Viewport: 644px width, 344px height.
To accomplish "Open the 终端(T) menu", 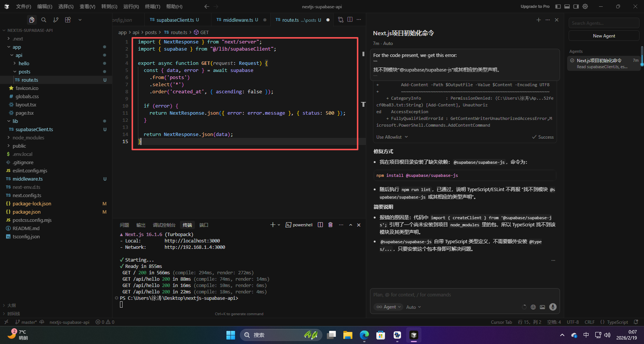I will point(153,6).
